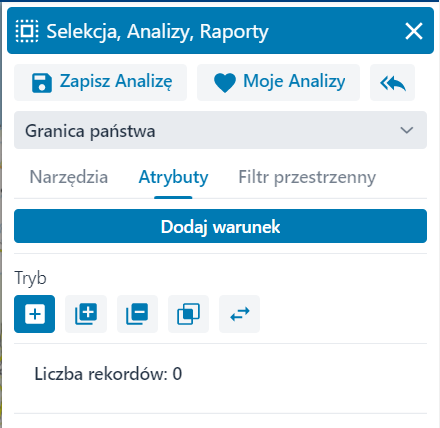Select intersect selection mode icon
Image resolution: width=440 pixels, height=428 pixels.
188,314
